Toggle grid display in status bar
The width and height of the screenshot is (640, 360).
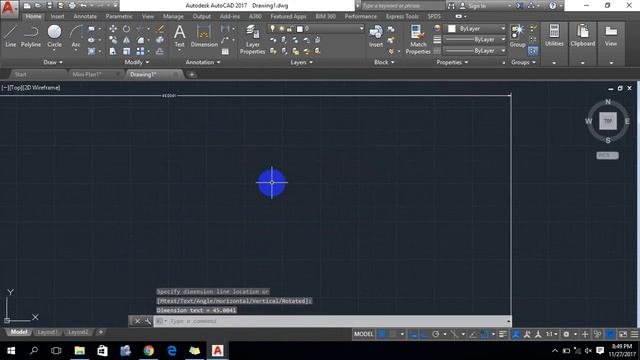click(382, 334)
